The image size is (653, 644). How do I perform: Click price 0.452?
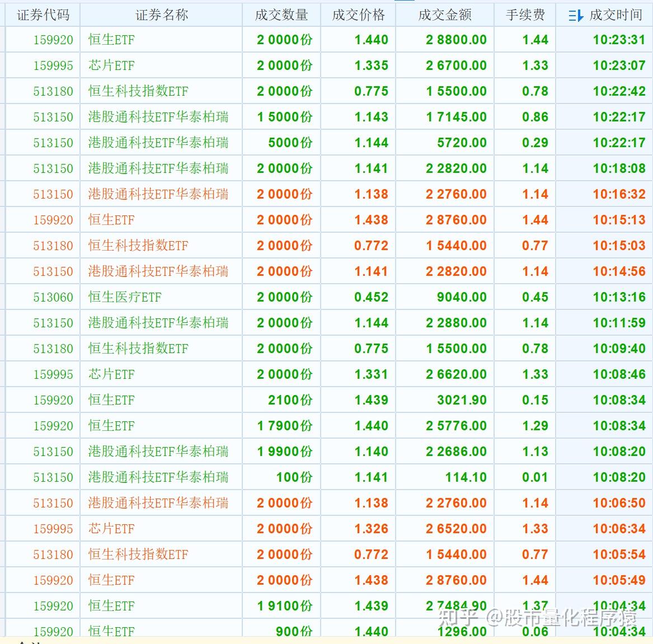(x=371, y=297)
